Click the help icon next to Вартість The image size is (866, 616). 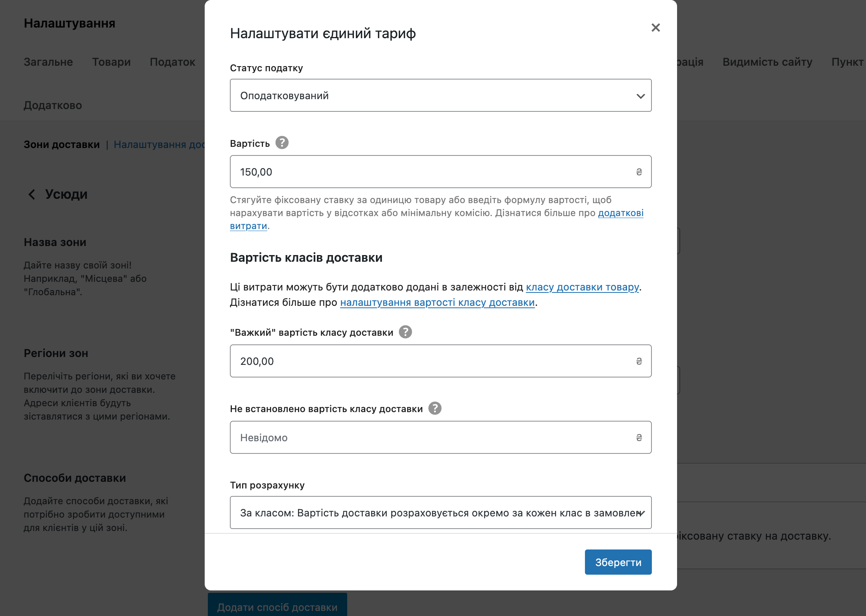point(282,142)
